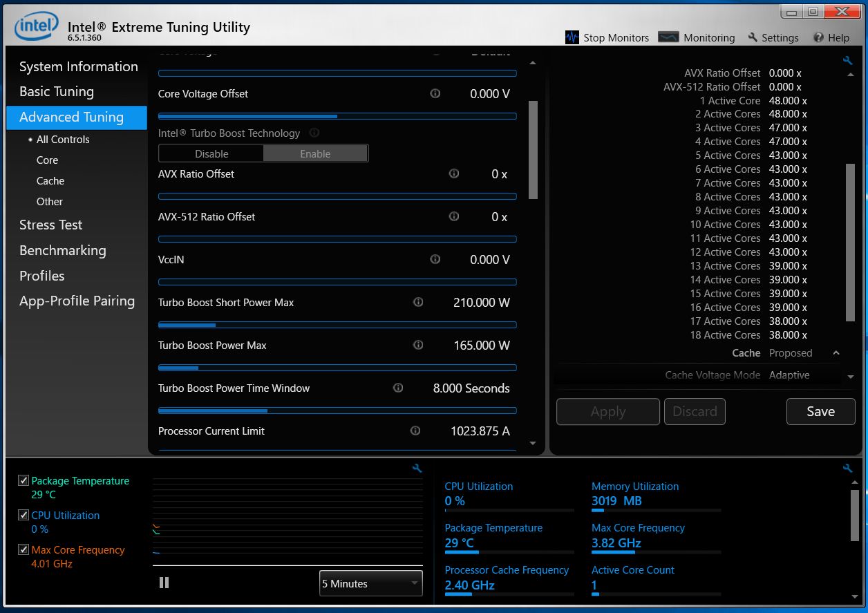Click the controls list vertical scrollbar thumb

533,150
